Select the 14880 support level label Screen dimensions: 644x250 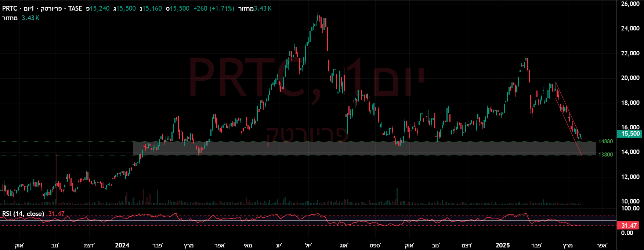[605, 141]
